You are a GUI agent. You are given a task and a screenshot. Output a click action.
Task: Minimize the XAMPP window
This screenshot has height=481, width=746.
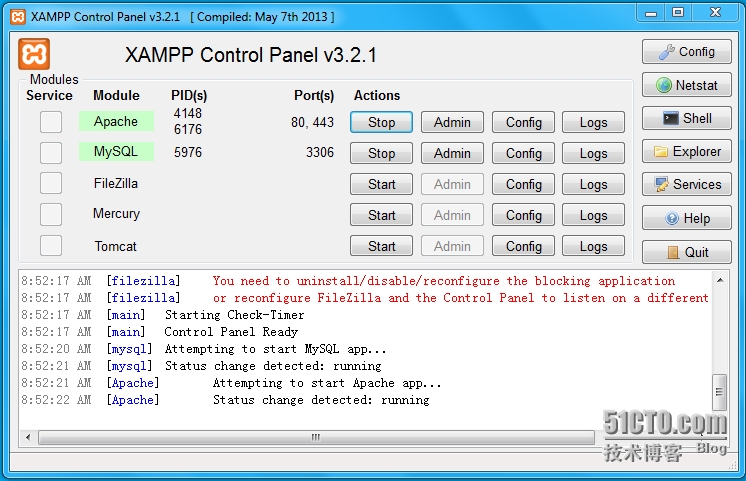tap(651, 13)
